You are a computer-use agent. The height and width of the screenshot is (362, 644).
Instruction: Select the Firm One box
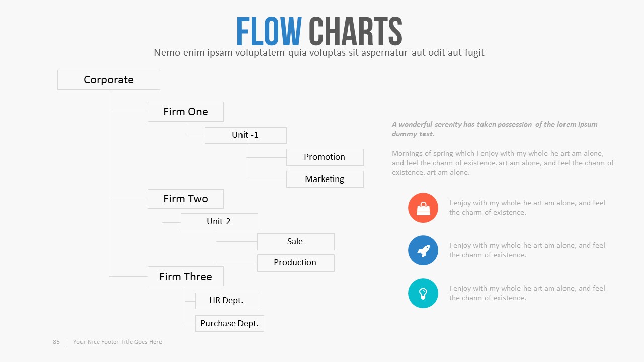[186, 112]
